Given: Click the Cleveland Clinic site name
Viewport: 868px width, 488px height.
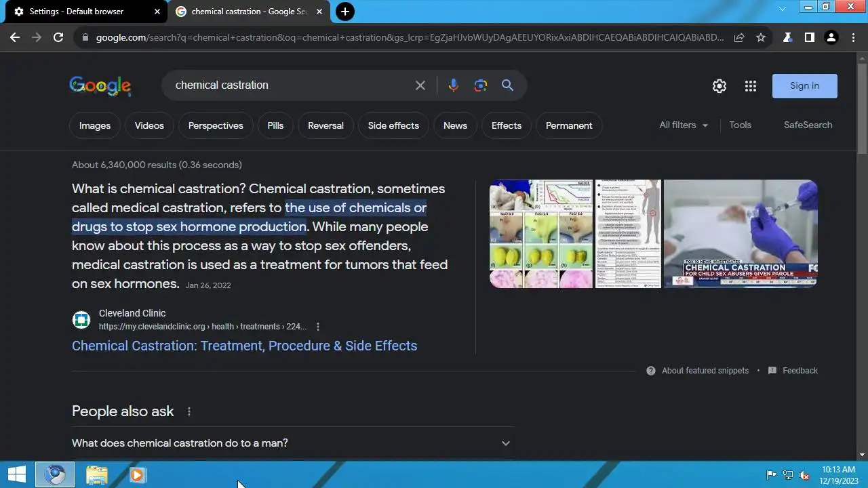Looking at the screenshot, I should click(x=132, y=313).
